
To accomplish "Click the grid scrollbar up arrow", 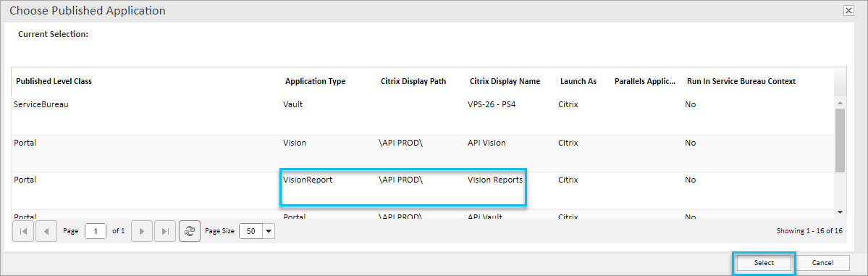I will [840, 103].
